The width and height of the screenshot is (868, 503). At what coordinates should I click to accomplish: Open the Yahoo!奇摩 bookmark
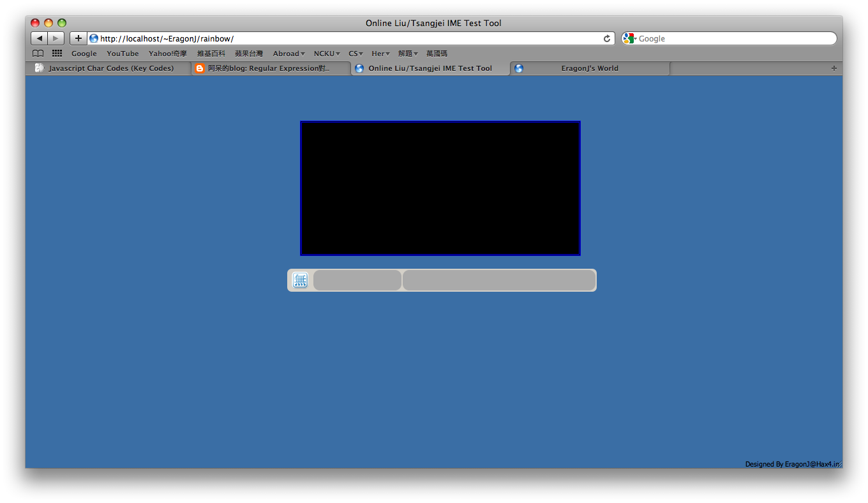(x=168, y=54)
